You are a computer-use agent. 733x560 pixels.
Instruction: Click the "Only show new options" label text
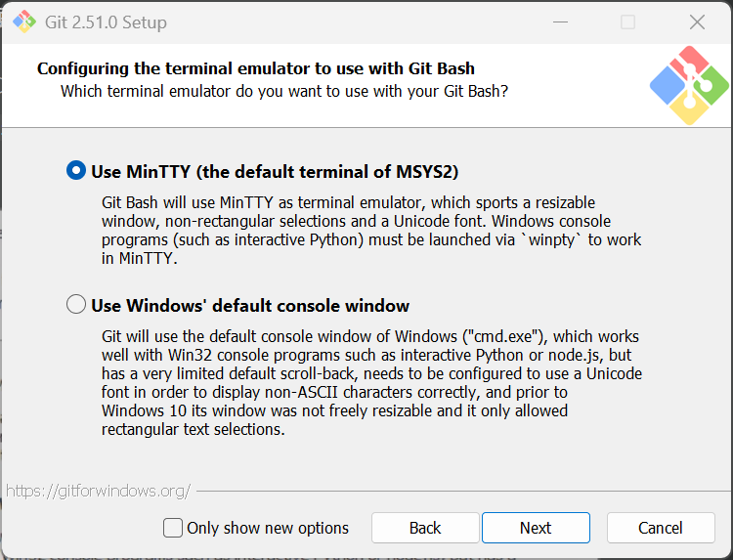268,528
